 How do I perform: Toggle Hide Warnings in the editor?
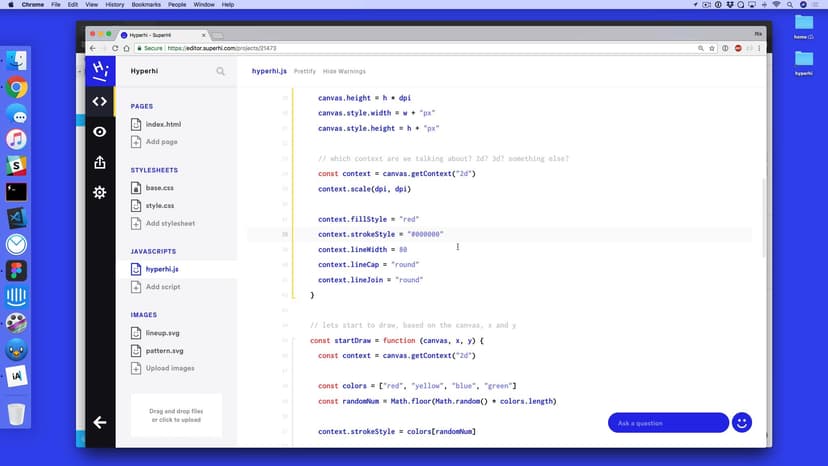(344, 72)
